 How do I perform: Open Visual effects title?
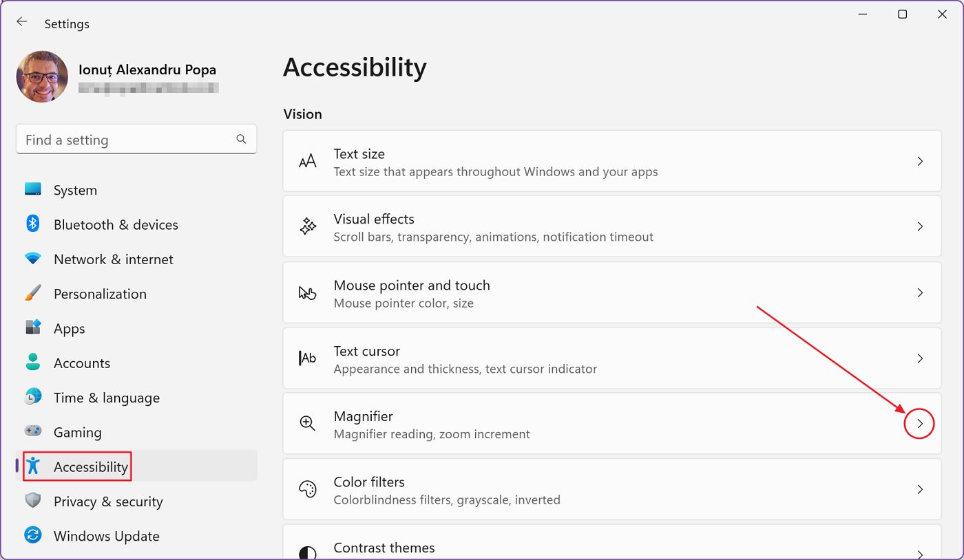tap(374, 219)
